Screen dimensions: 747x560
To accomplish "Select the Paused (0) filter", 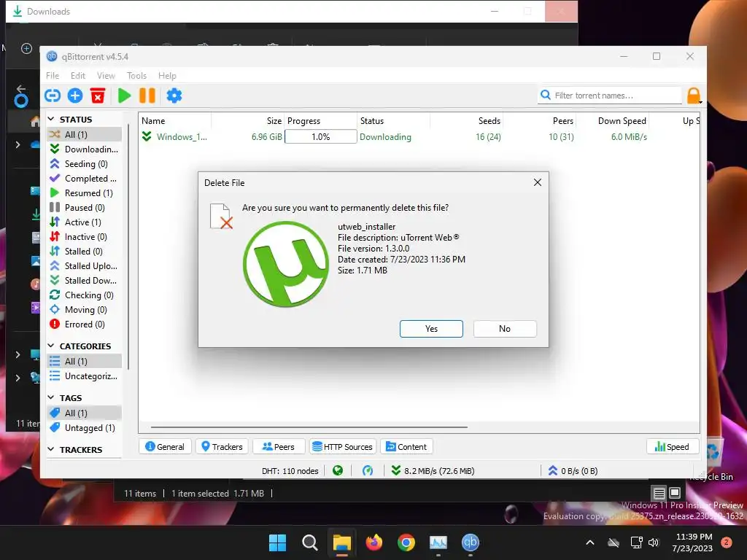I will point(85,208).
